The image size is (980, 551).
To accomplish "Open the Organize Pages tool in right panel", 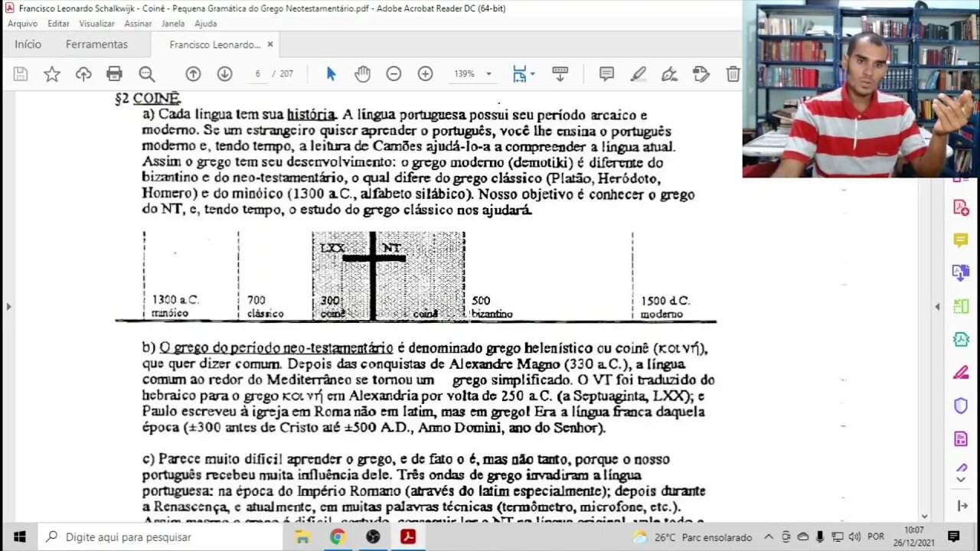I will click(x=961, y=306).
